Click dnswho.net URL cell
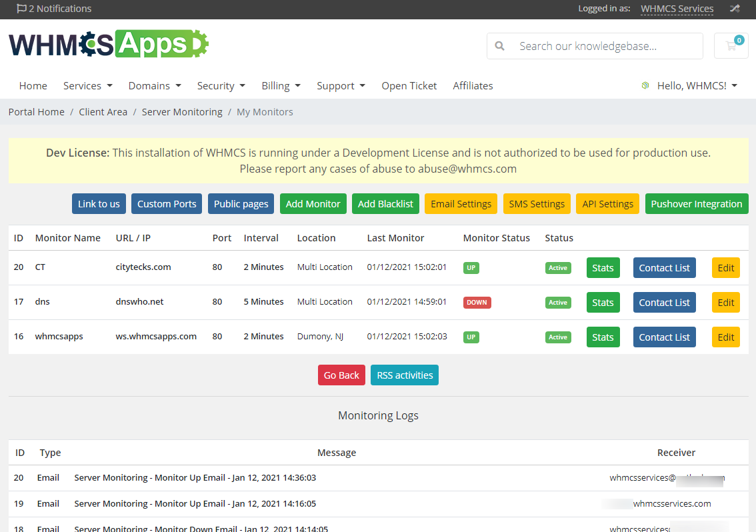 pyautogui.click(x=139, y=301)
